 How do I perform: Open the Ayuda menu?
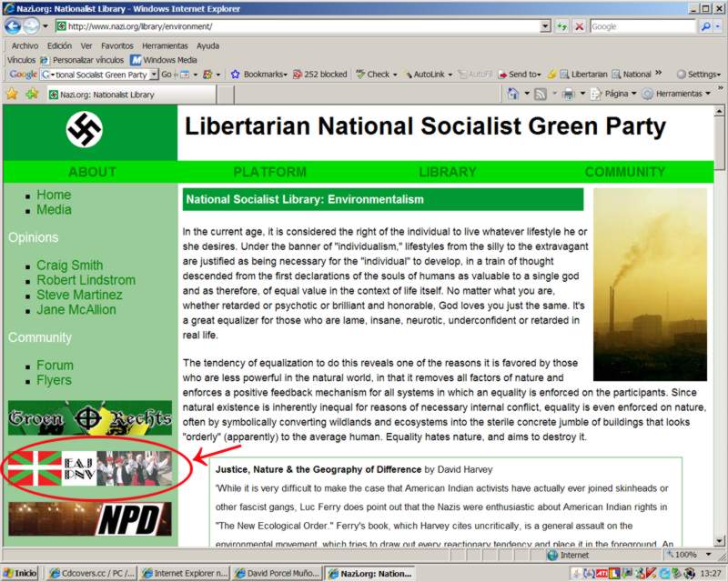click(207, 46)
